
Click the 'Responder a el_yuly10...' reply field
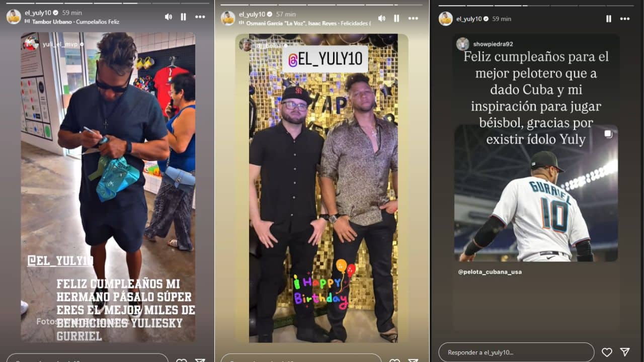[516, 352]
